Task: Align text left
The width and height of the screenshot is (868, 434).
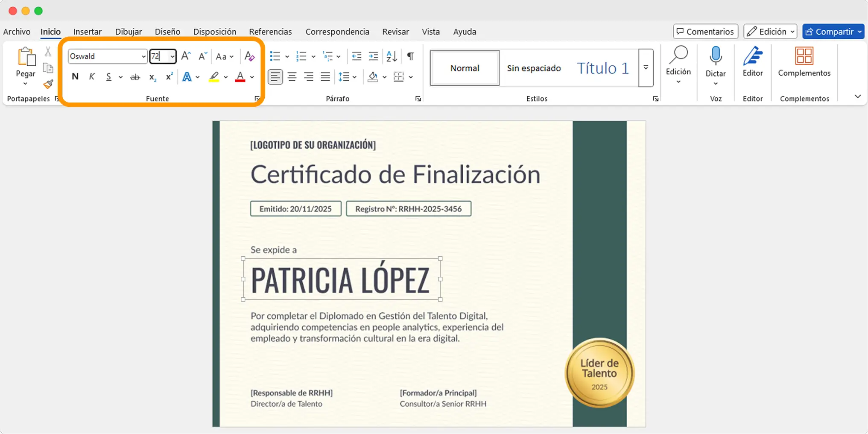Action: [275, 77]
